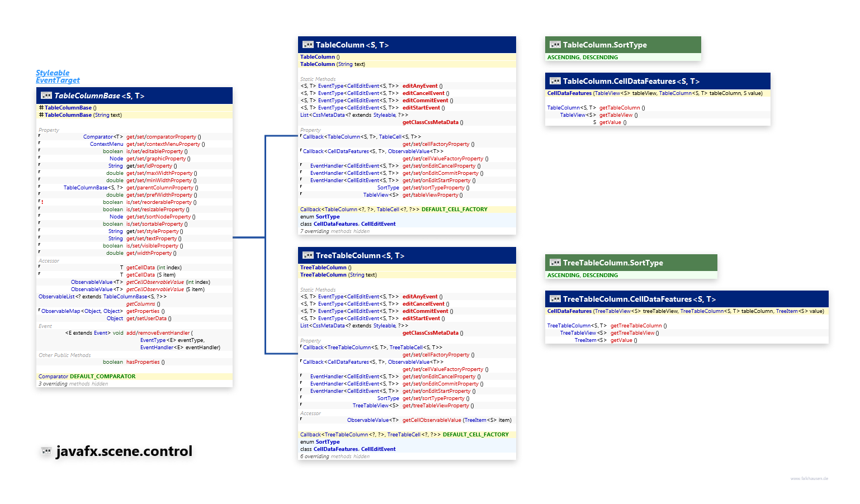Click the getColumns method in TableColumnBase

(x=140, y=304)
